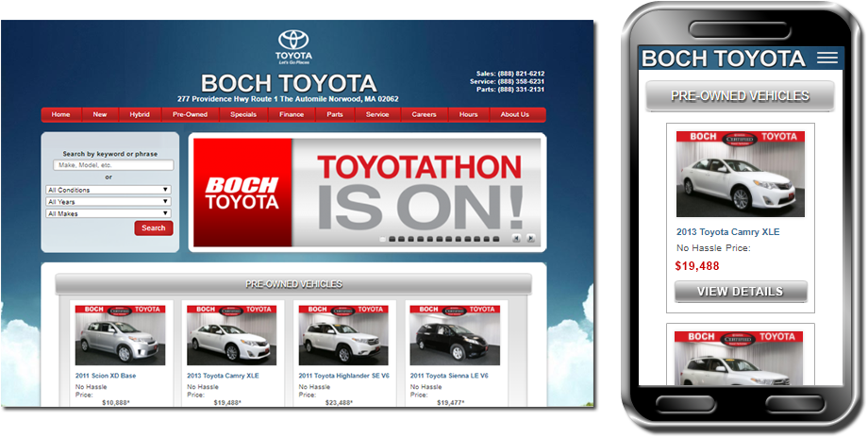
Task: Click the BOCH TOYOTA title on desktop site
Action: point(289,83)
